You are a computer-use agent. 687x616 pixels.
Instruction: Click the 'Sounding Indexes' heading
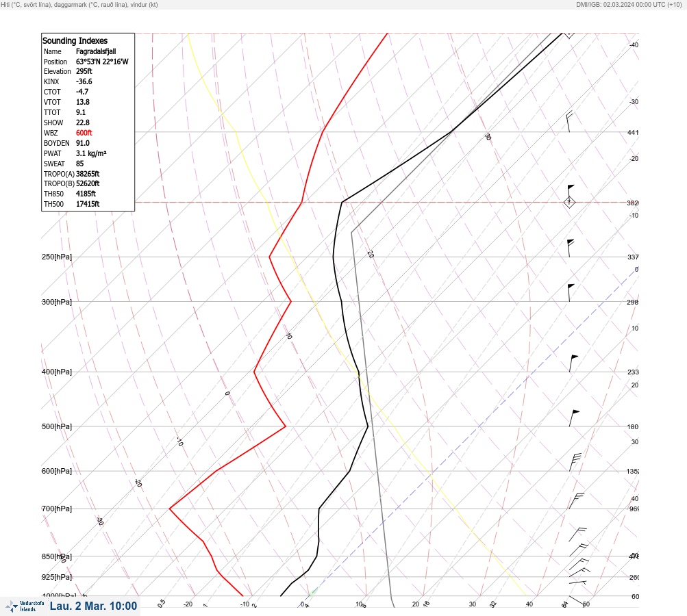pyautogui.click(x=75, y=40)
